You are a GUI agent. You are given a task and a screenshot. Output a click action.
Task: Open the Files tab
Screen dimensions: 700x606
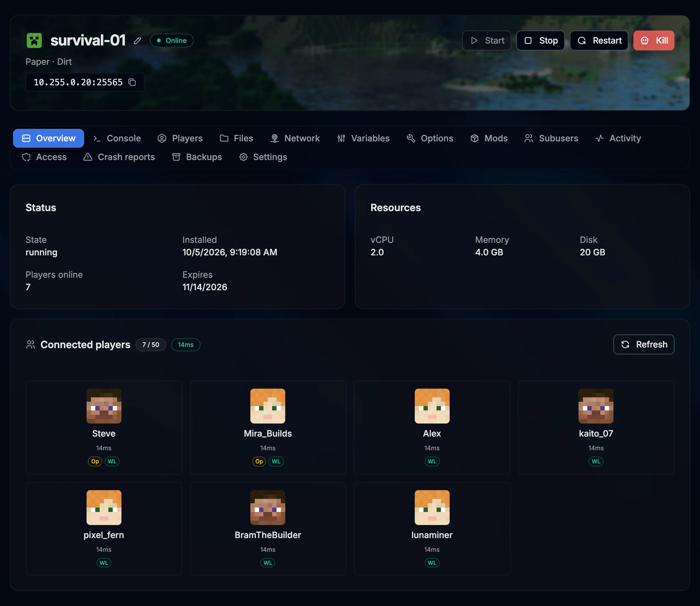click(236, 138)
